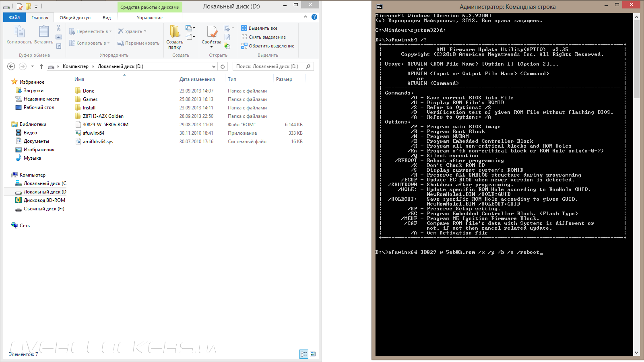This screenshot has width=644, height=362.
Task: Click the Edit file icon in Open group
Action: coord(227,37)
